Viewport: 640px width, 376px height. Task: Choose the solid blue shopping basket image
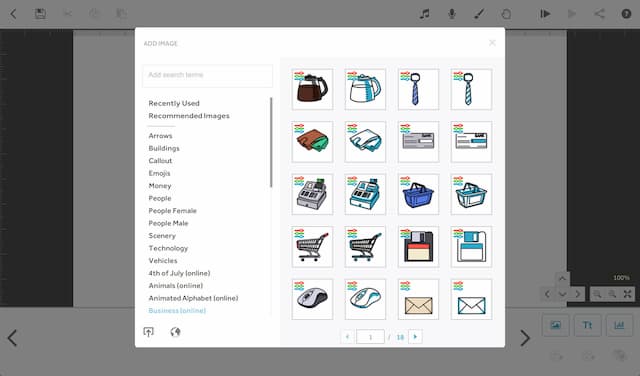click(418, 194)
